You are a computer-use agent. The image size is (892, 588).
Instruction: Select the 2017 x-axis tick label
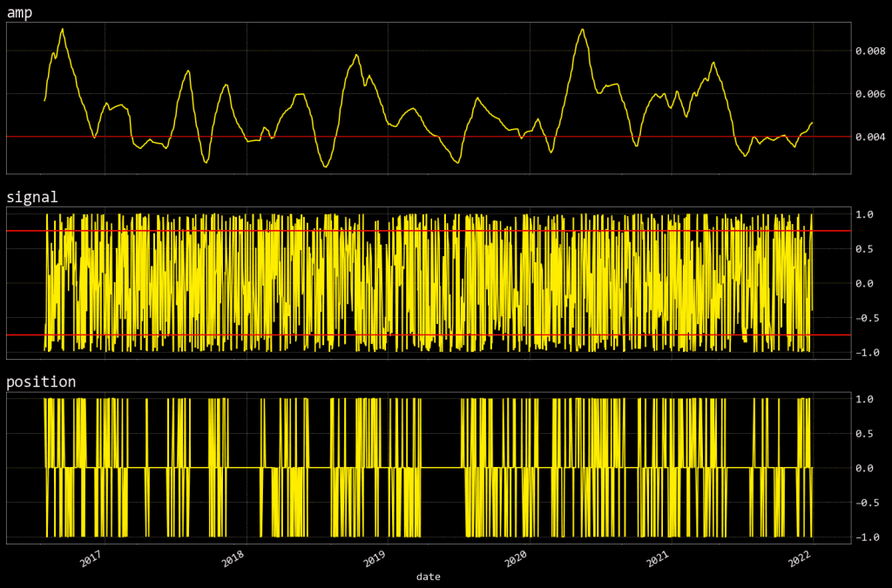91,558
